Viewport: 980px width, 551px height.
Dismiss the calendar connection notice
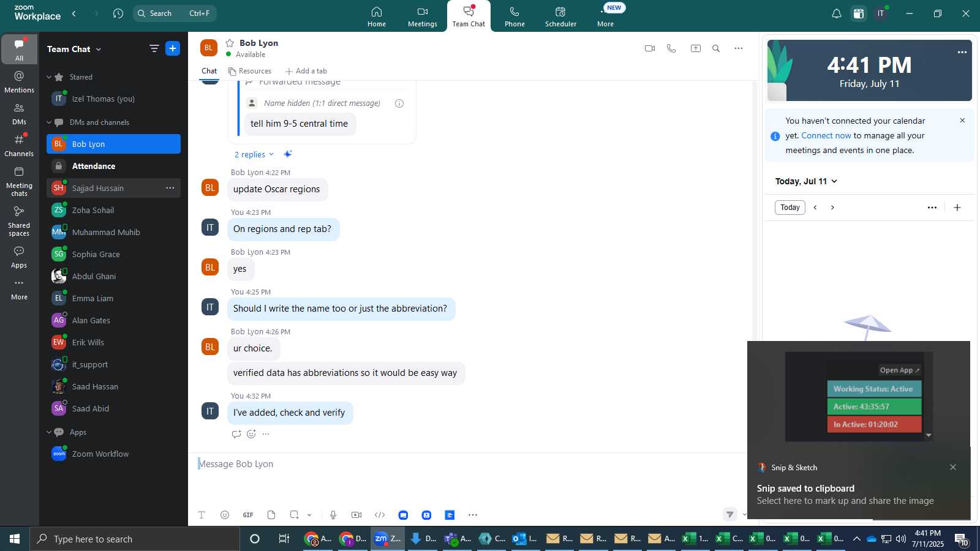[962, 121]
